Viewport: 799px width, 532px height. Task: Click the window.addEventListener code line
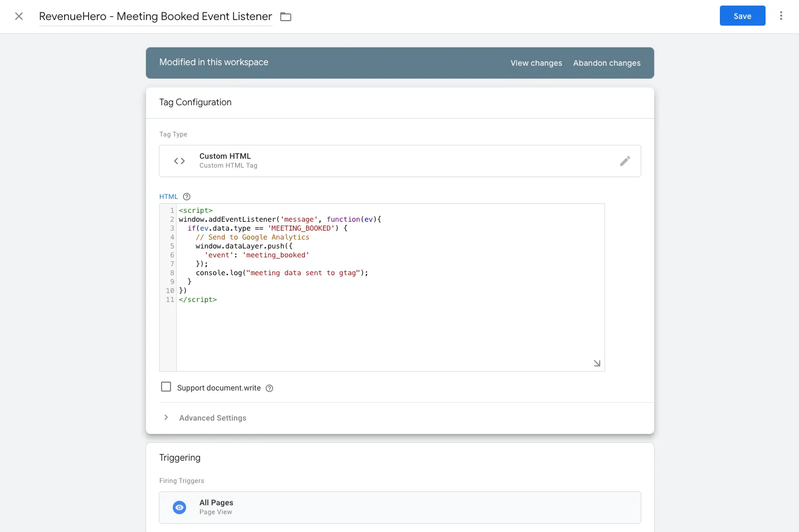tap(280, 219)
